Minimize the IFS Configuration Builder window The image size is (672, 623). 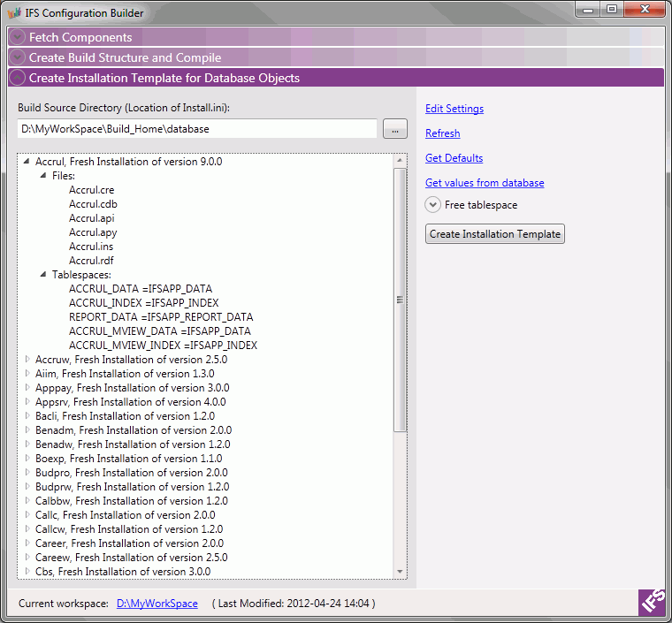[588, 10]
